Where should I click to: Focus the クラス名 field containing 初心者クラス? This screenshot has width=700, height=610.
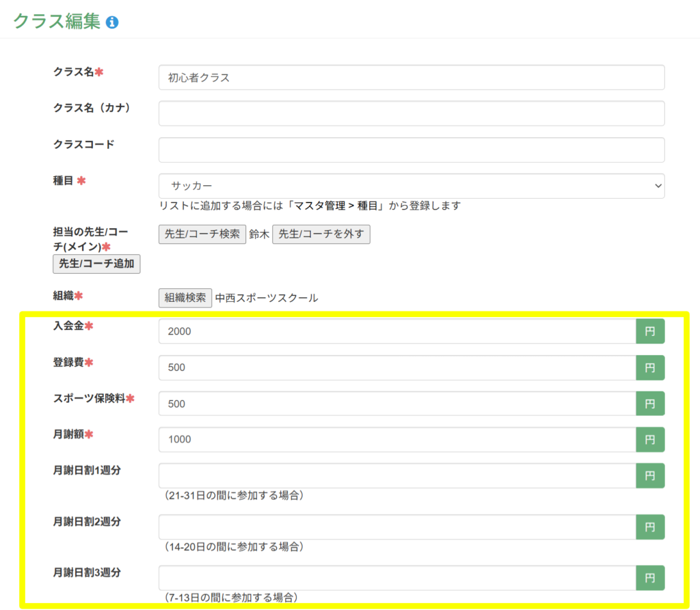[x=411, y=78]
